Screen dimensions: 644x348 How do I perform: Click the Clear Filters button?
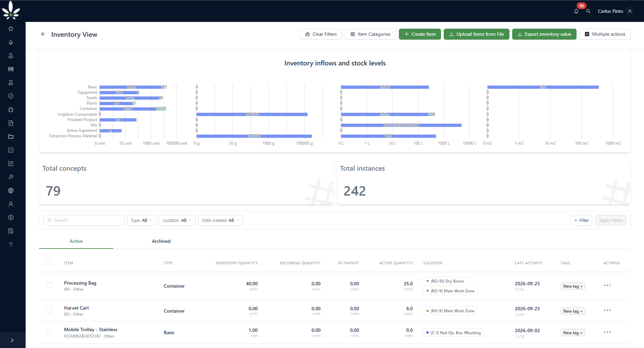coord(321,34)
